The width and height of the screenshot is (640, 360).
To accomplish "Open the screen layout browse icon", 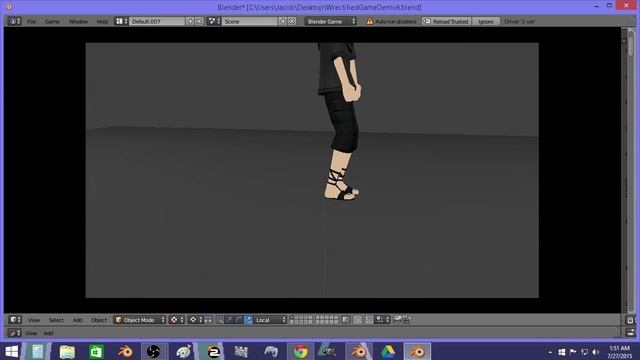I will 121,21.
